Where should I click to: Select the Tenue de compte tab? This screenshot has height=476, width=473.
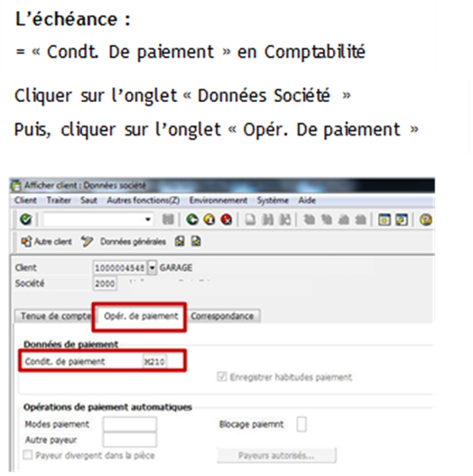click(56, 316)
